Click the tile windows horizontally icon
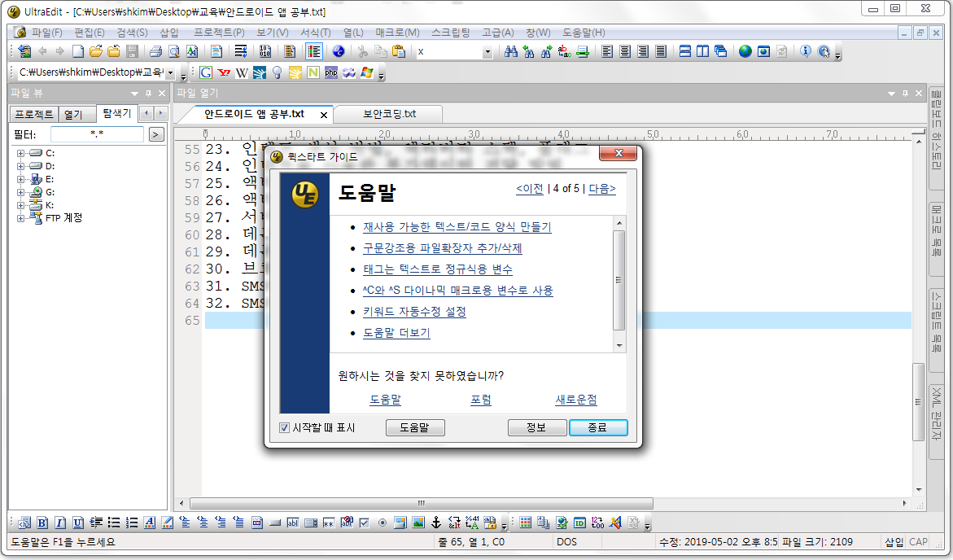 point(685,51)
